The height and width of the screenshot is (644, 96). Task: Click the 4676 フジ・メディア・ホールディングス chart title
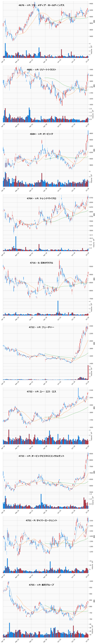point(41,5)
